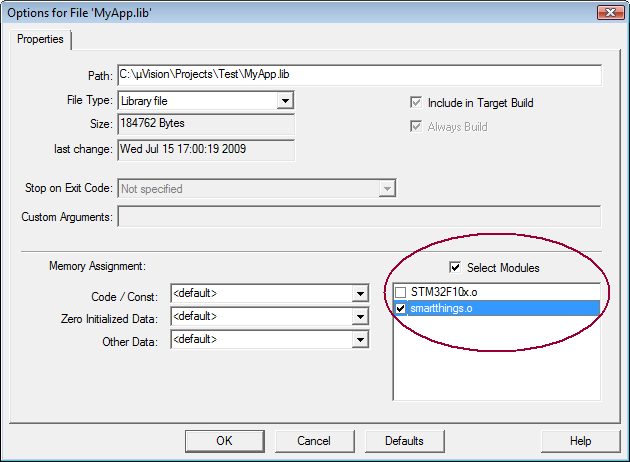Click the Path text field
The height and width of the screenshot is (462, 630).
[358, 75]
